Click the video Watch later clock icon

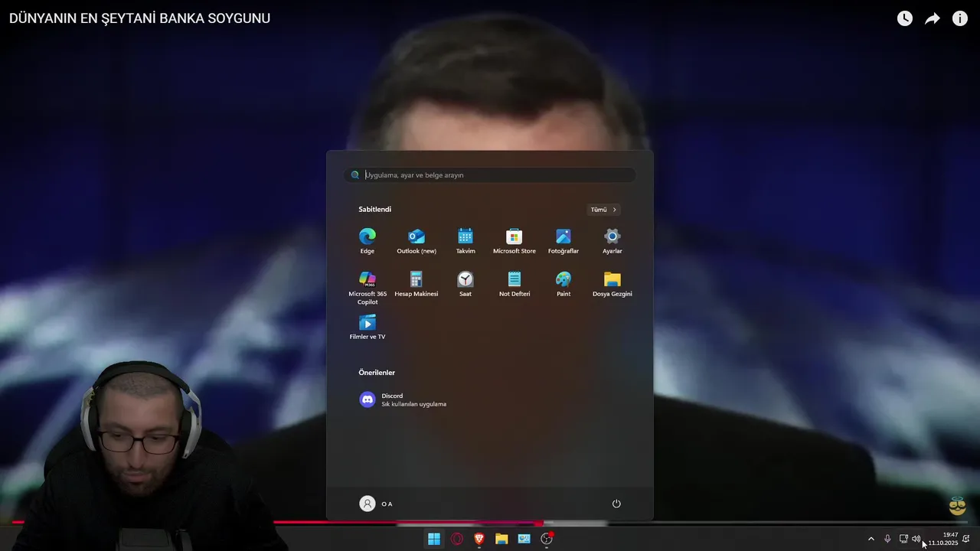tap(905, 18)
